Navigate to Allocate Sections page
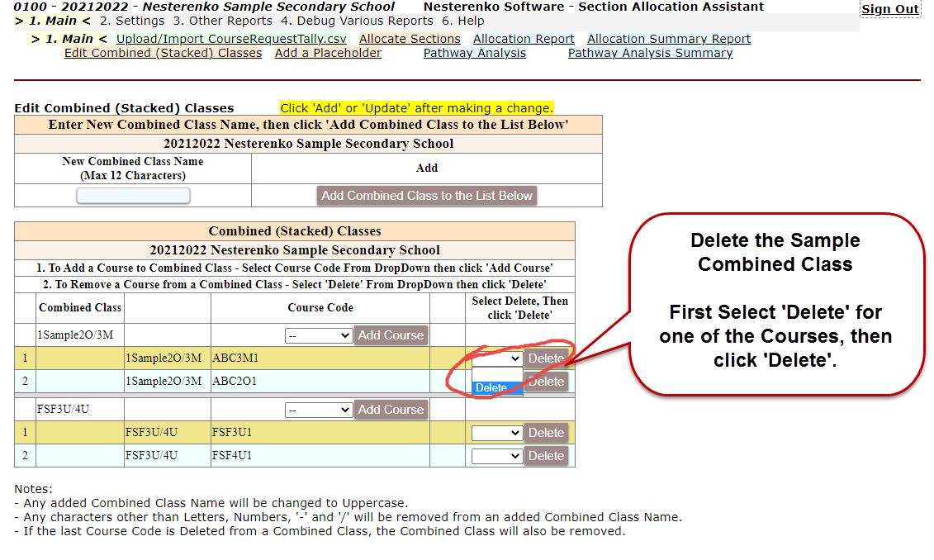This screenshot has height=560, width=934. (410, 39)
